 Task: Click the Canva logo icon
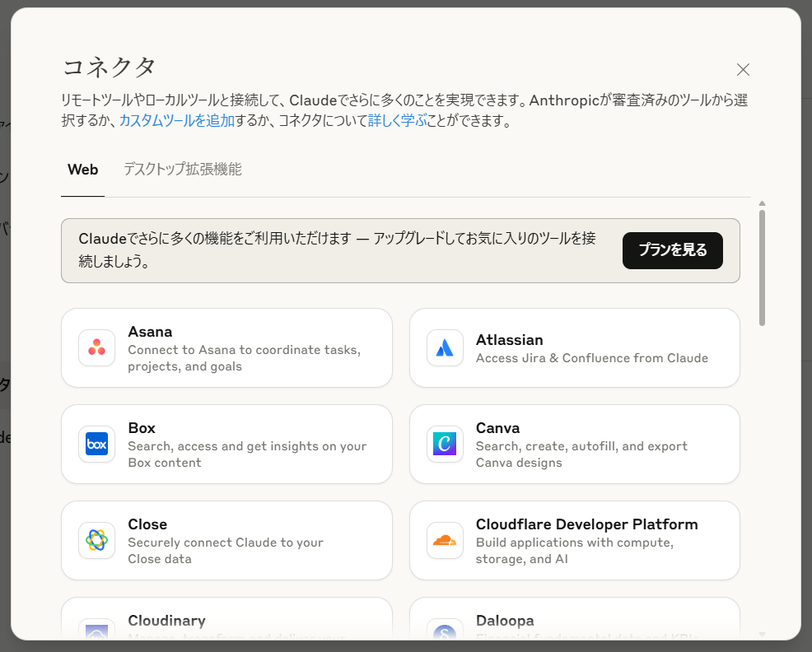445,444
